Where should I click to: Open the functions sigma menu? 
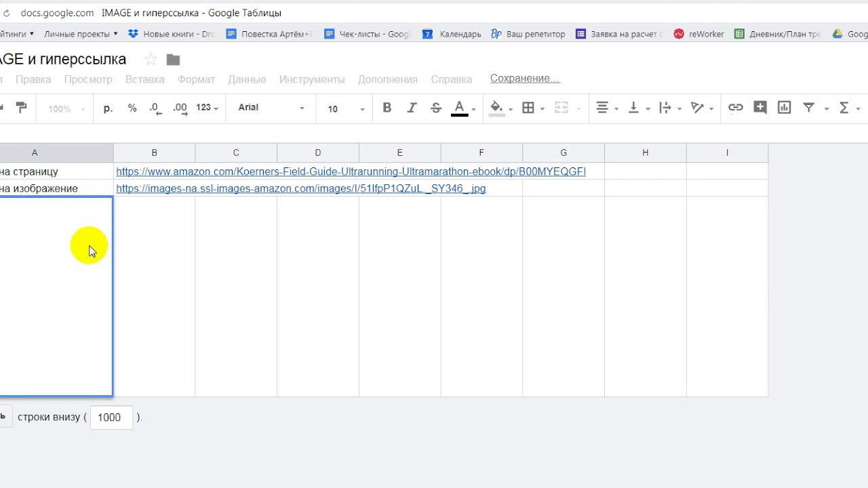(x=844, y=108)
